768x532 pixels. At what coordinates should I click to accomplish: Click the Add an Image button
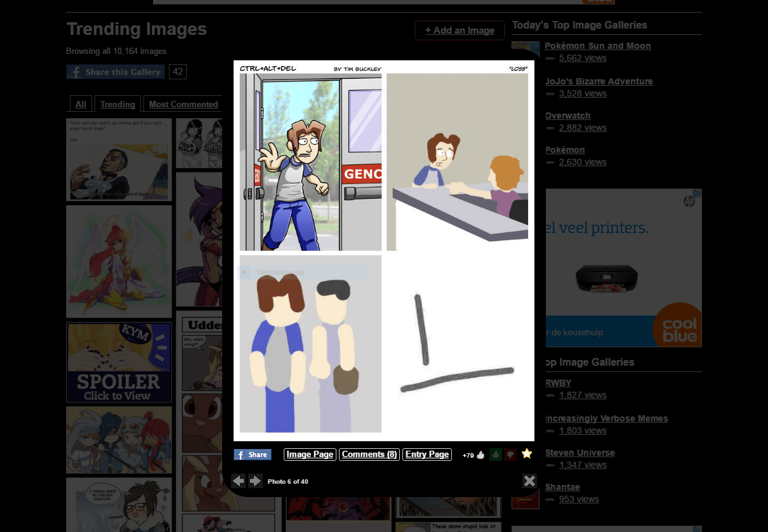tap(460, 30)
